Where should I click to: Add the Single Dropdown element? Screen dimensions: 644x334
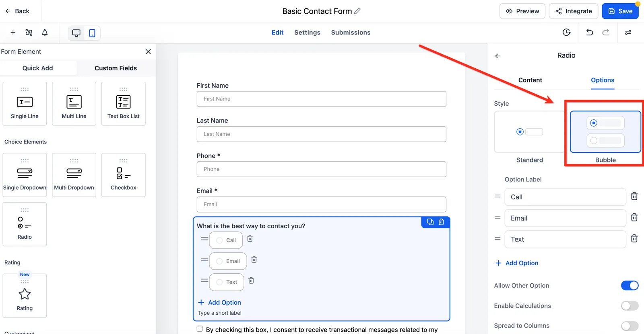tap(25, 175)
